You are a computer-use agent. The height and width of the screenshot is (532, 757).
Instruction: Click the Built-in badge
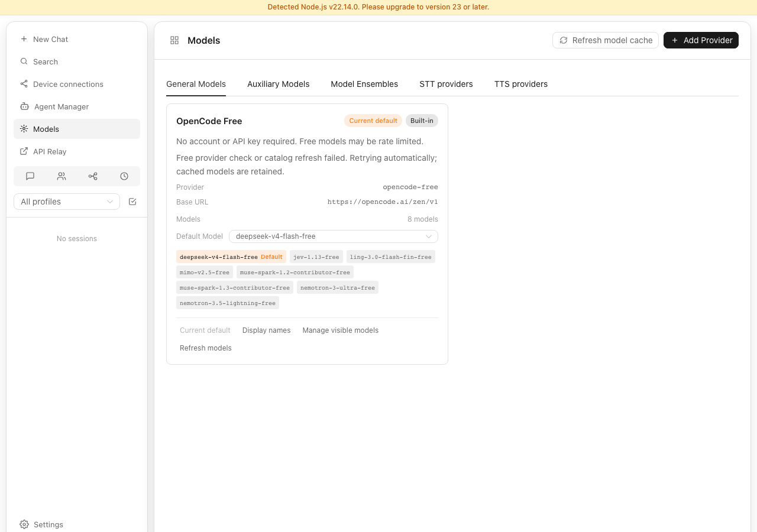point(422,121)
